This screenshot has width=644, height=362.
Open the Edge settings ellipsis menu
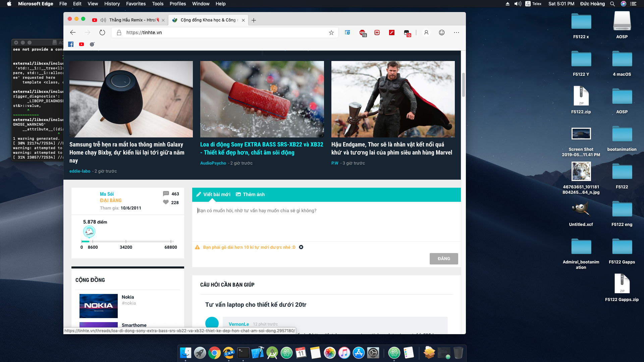tap(457, 33)
